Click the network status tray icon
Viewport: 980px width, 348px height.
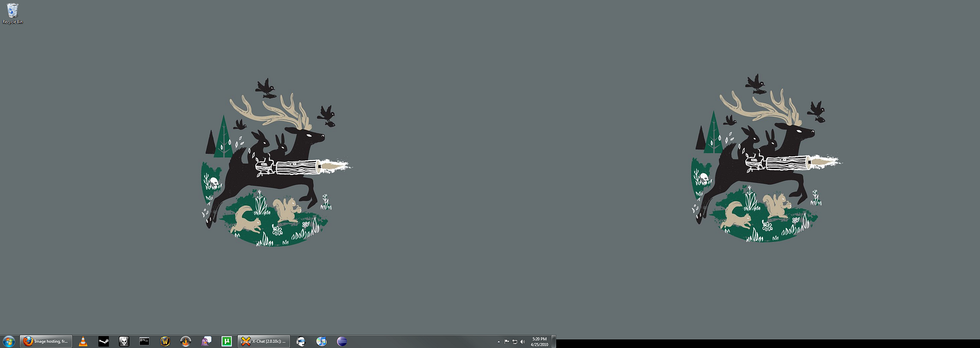[x=514, y=342]
